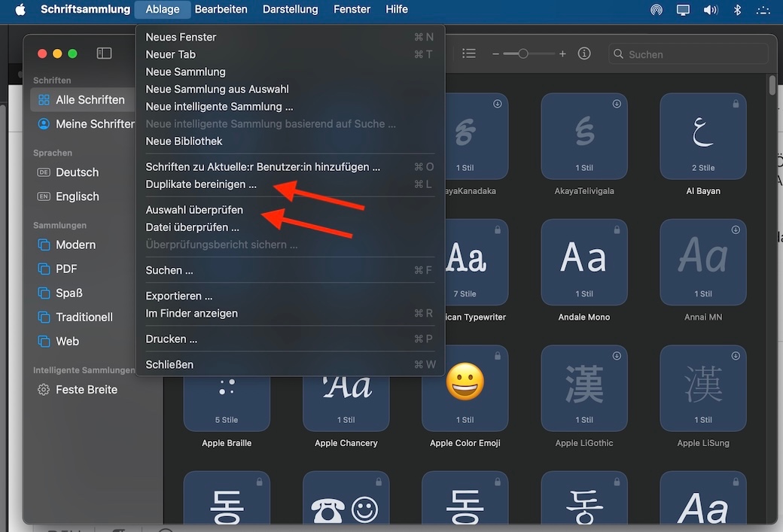Click the preview size plus icon

point(562,54)
